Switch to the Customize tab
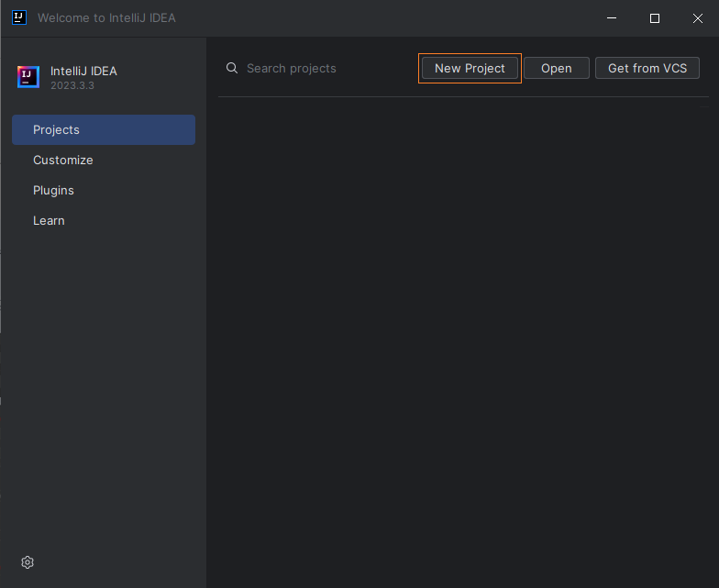This screenshot has height=588, width=719. point(104,160)
